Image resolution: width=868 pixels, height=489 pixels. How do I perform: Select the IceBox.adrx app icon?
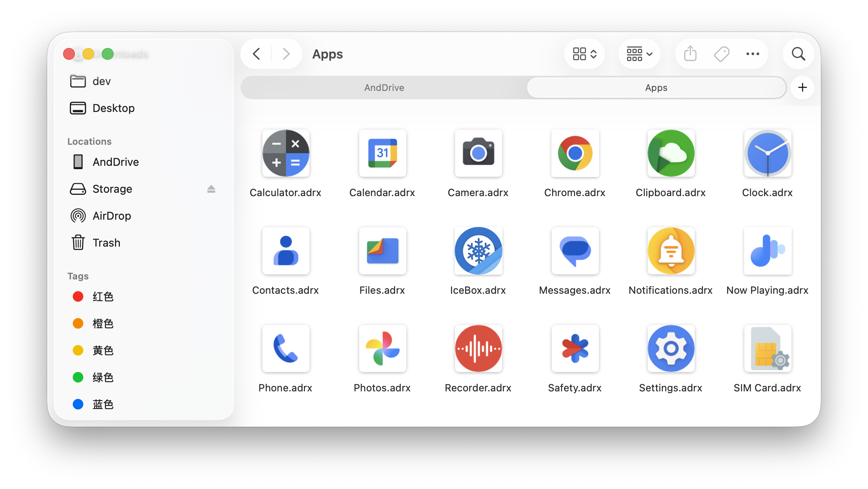[478, 251]
